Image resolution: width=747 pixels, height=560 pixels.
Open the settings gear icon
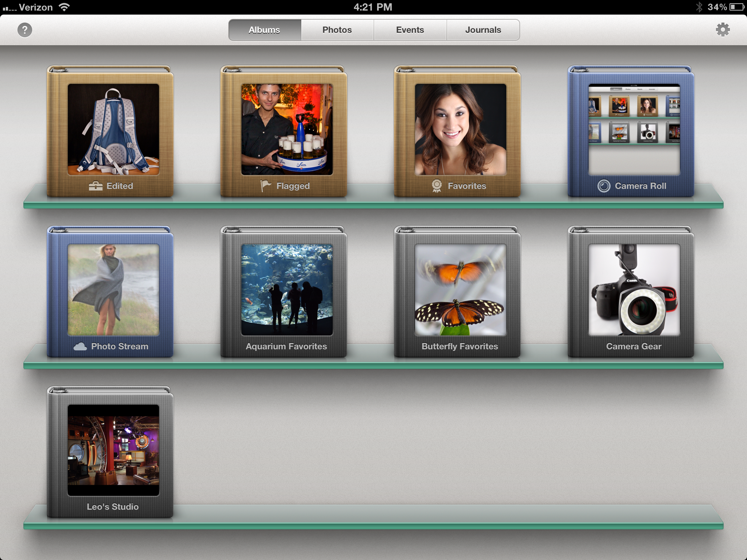[723, 30]
